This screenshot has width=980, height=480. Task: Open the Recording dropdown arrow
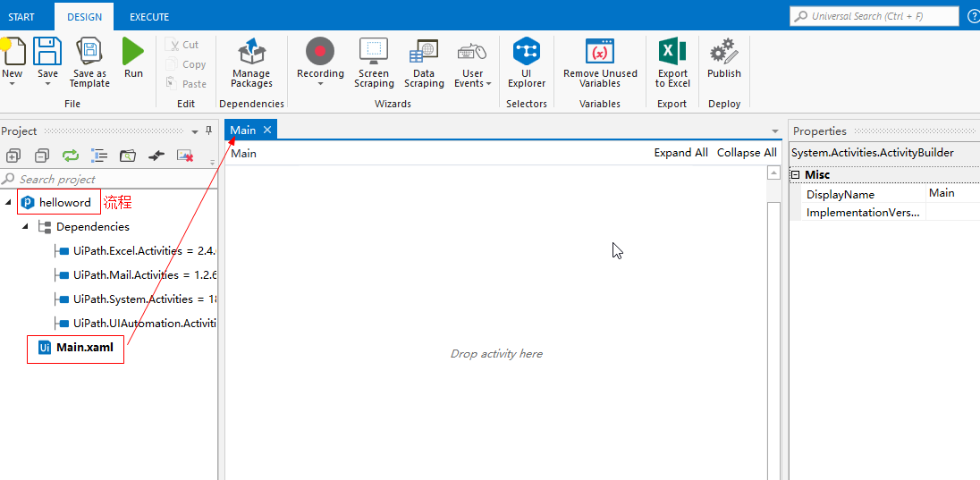[x=320, y=83]
